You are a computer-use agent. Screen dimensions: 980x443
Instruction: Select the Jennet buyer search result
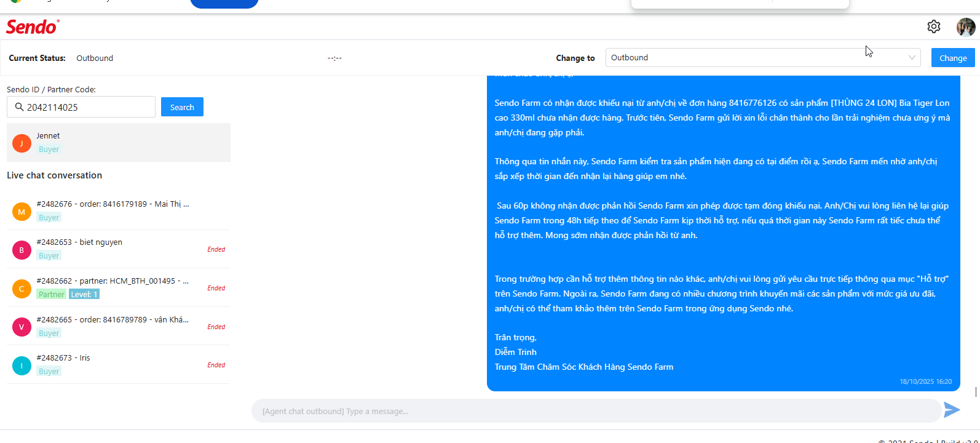point(119,143)
